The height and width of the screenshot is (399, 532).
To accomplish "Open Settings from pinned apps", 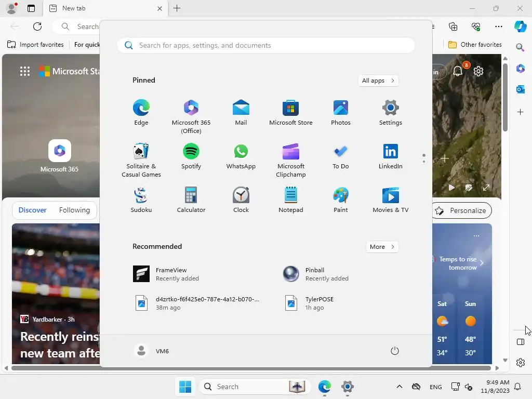I will click(391, 113).
